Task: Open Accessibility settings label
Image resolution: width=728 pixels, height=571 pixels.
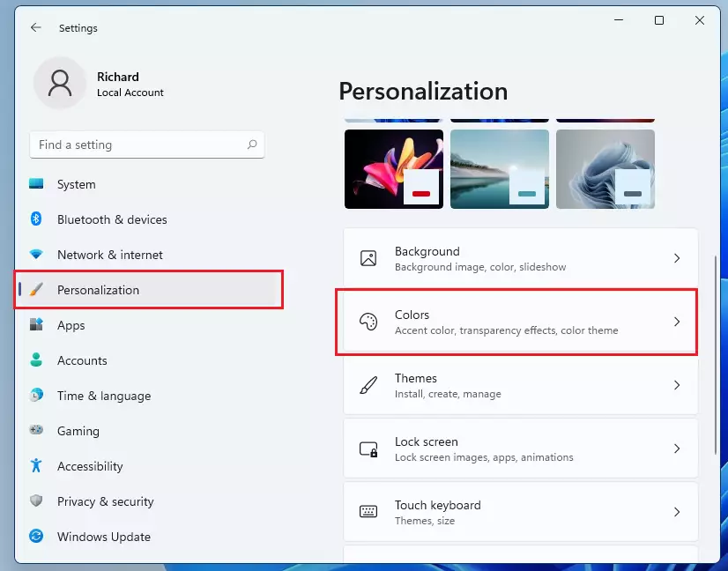Action: tap(90, 466)
